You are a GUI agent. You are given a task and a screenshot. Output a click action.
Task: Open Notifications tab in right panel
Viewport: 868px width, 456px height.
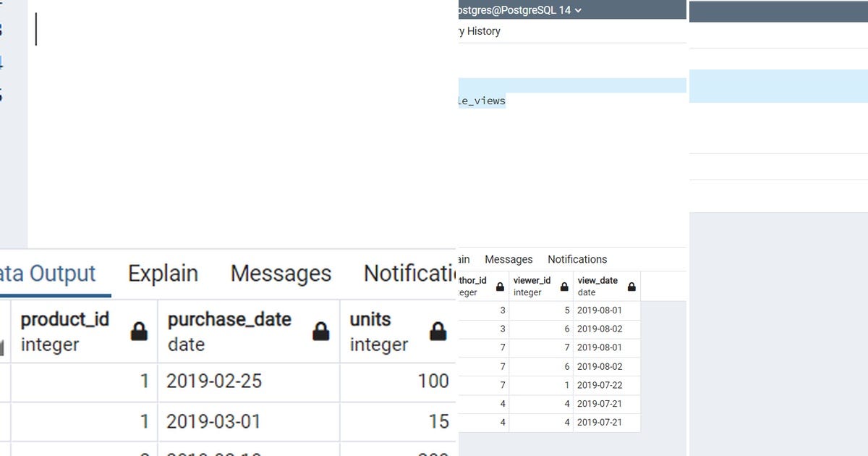[577, 259]
